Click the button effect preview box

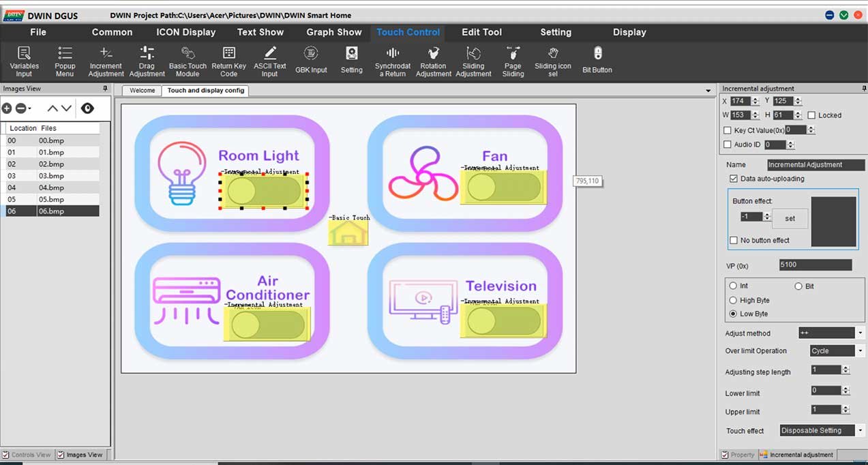point(833,222)
